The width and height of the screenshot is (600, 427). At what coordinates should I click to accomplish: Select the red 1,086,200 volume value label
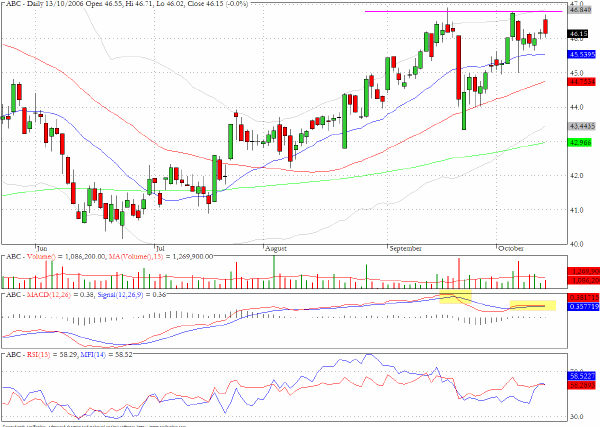(584, 280)
